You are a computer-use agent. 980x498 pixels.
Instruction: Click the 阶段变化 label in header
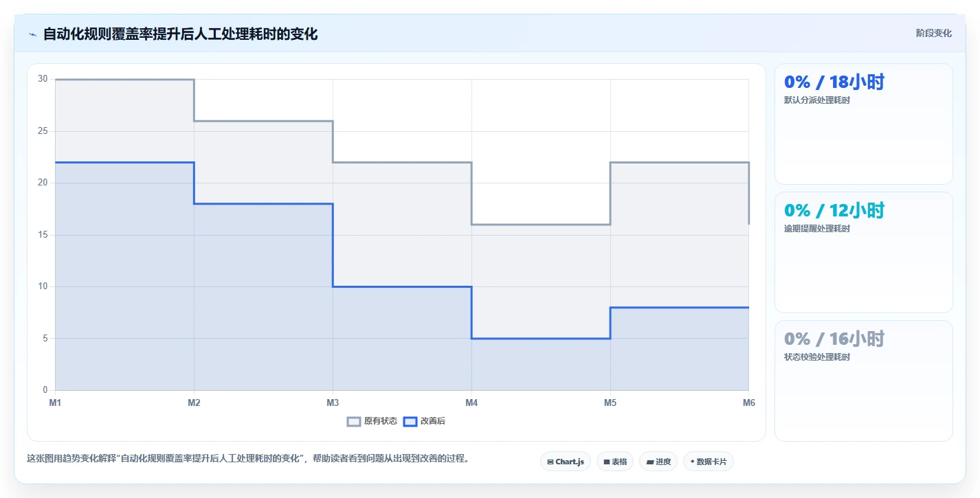click(934, 33)
